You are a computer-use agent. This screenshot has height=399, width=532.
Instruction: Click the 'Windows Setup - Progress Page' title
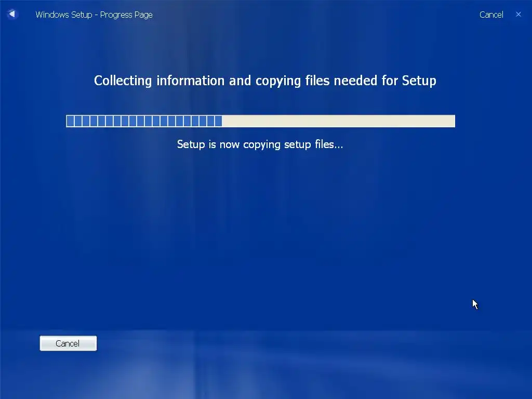click(x=94, y=15)
